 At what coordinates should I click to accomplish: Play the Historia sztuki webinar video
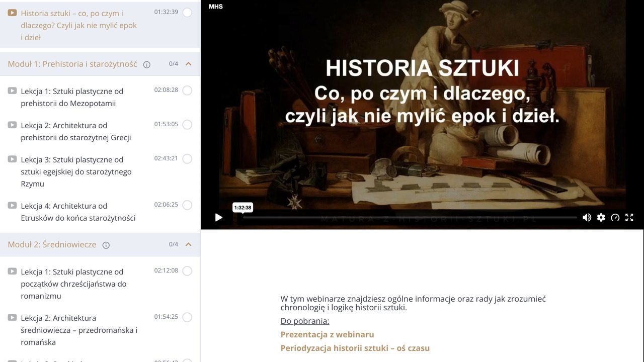point(218,217)
